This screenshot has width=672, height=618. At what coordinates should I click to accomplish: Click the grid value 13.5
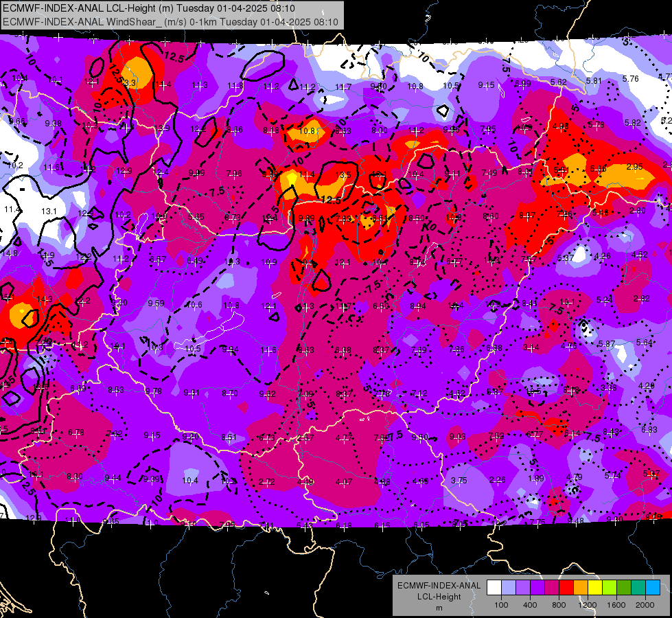343,174
